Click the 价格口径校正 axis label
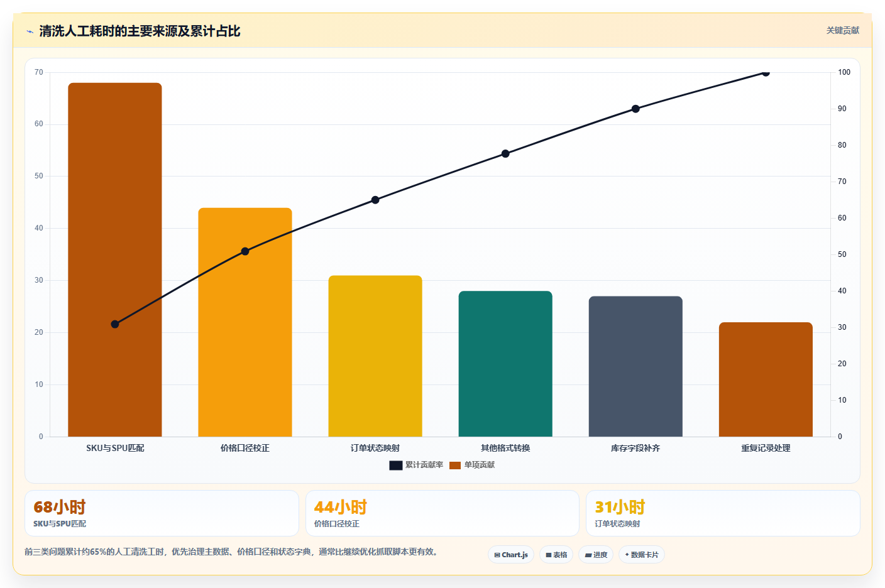 click(245, 448)
